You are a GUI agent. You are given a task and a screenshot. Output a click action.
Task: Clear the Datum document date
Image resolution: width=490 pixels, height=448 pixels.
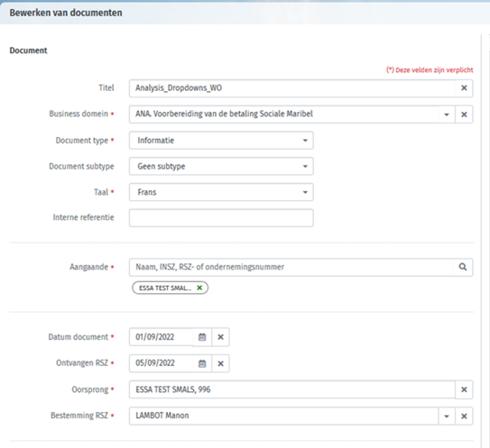[220, 337]
